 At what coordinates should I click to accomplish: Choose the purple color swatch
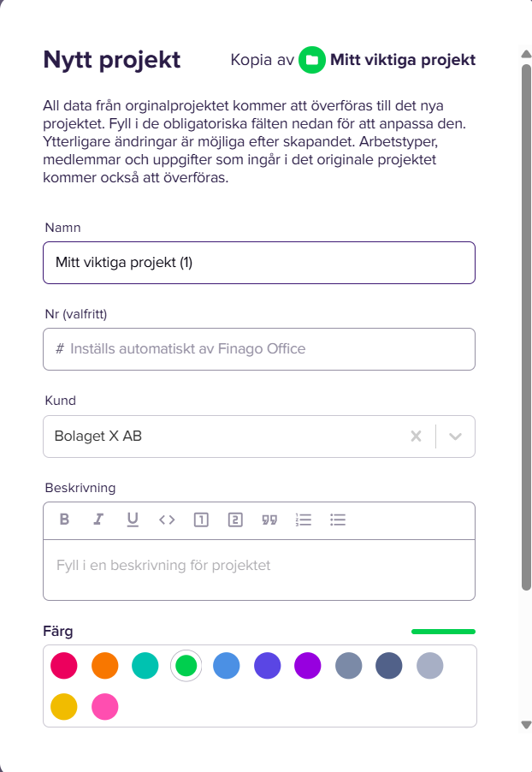[x=308, y=666]
